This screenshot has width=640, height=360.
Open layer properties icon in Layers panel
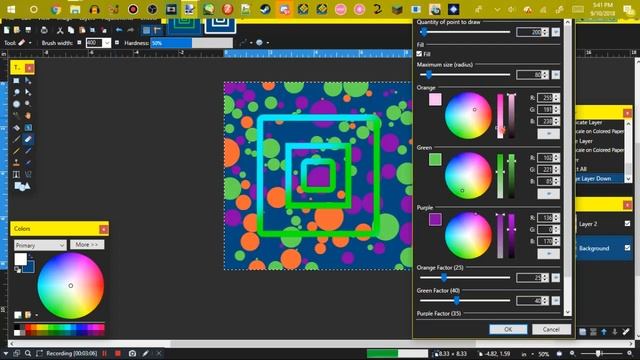pos(626,332)
